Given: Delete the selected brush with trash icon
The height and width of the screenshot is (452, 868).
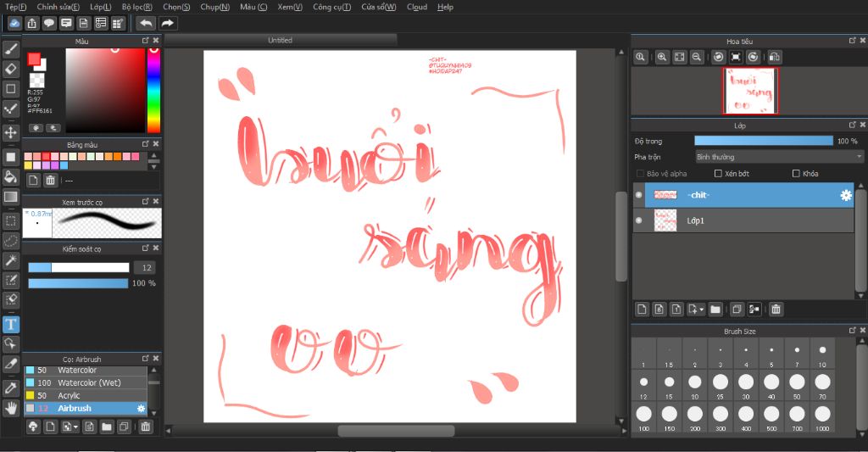Looking at the screenshot, I should point(145,427).
